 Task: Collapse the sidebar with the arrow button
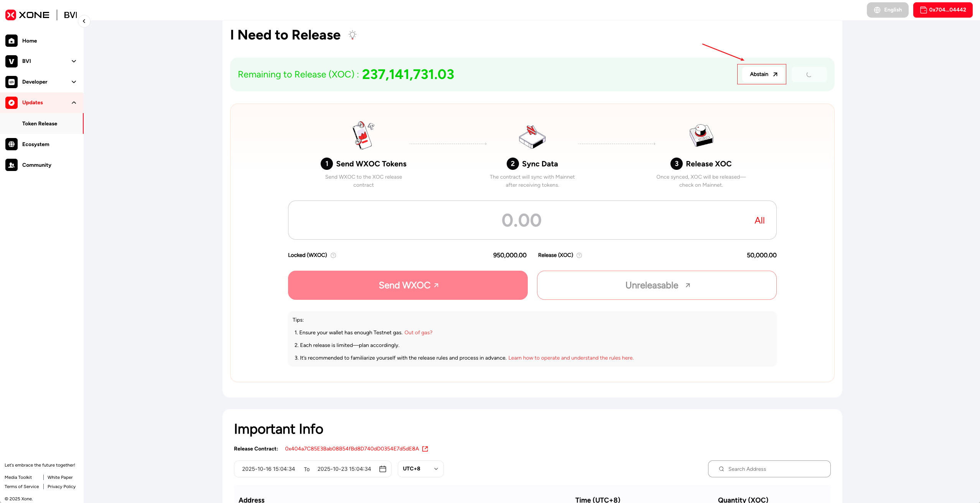pyautogui.click(x=84, y=21)
